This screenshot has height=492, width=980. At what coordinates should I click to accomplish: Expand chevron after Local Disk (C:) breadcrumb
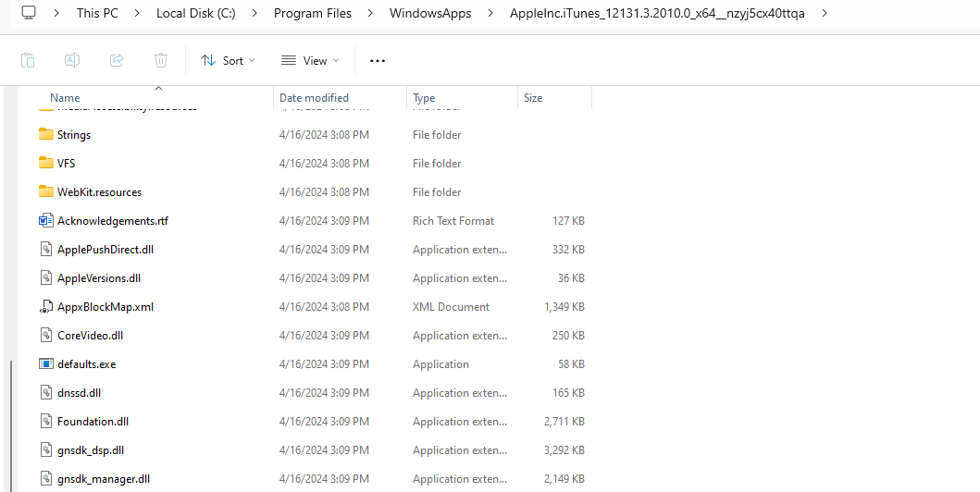click(255, 13)
